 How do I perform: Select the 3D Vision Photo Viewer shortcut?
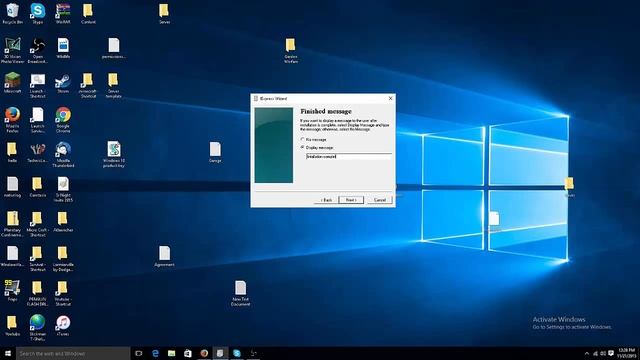tap(12, 50)
